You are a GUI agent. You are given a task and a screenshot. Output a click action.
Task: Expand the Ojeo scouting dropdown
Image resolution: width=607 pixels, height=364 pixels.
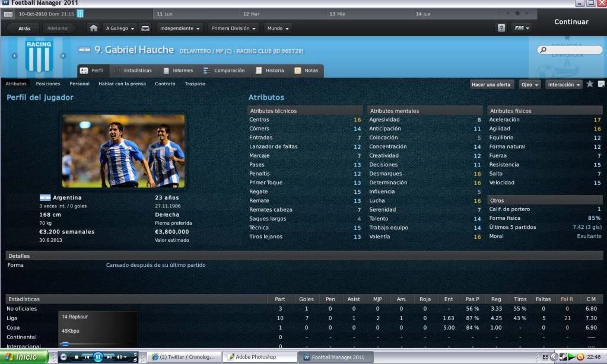click(x=529, y=84)
